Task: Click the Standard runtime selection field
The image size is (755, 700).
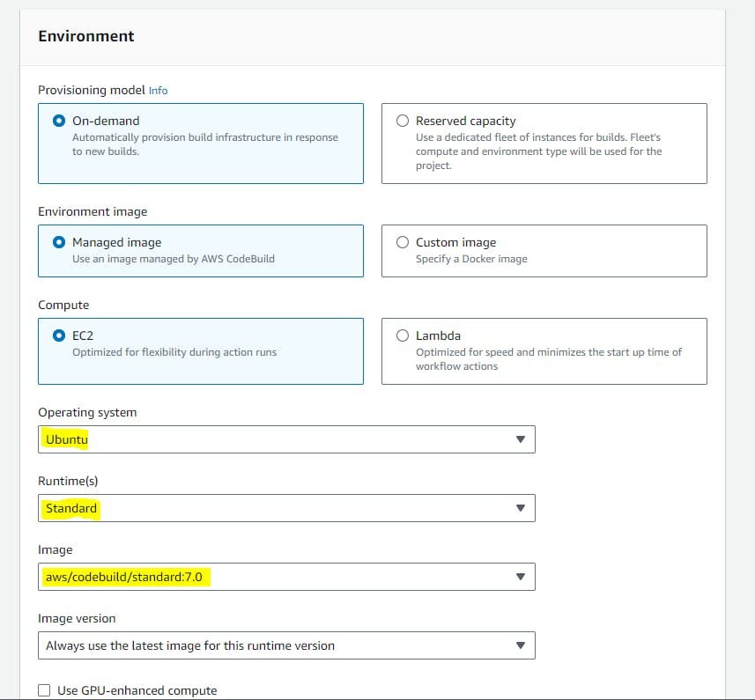Action: tap(286, 508)
